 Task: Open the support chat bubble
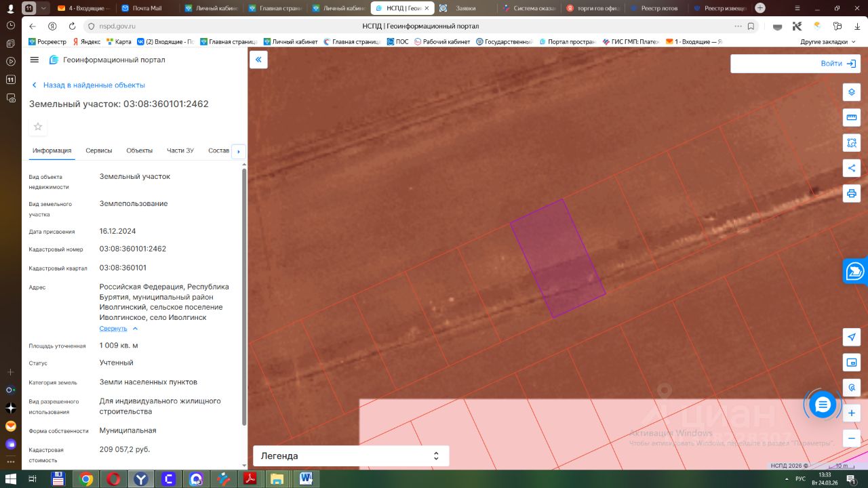point(823,405)
